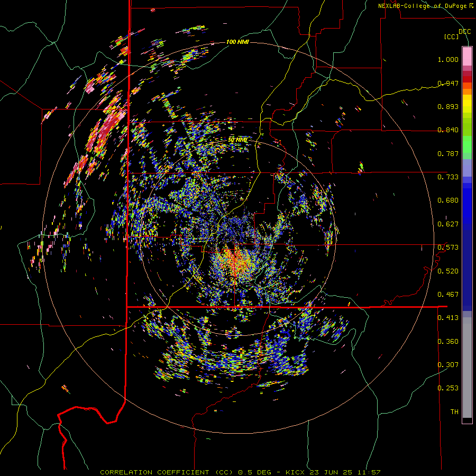Screen dimensions: 476x476
Task: Click the [CC] units label
Action: tap(452, 36)
